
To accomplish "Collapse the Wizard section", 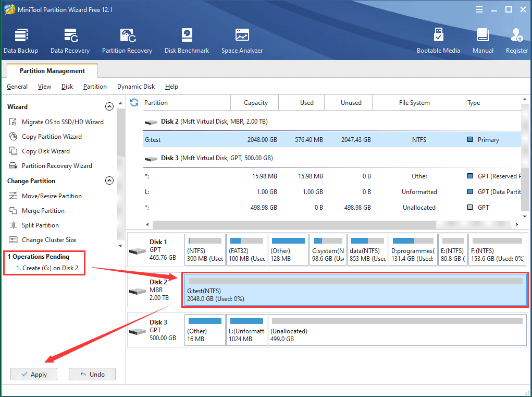I will pos(109,106).
